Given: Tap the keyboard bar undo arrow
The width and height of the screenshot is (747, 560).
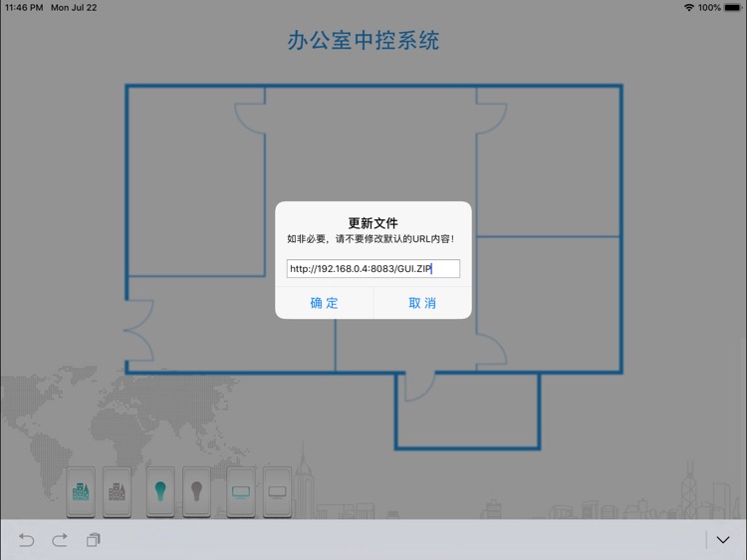Looking at the screenshot, I should pyautogui.click(x=27, y=540).
